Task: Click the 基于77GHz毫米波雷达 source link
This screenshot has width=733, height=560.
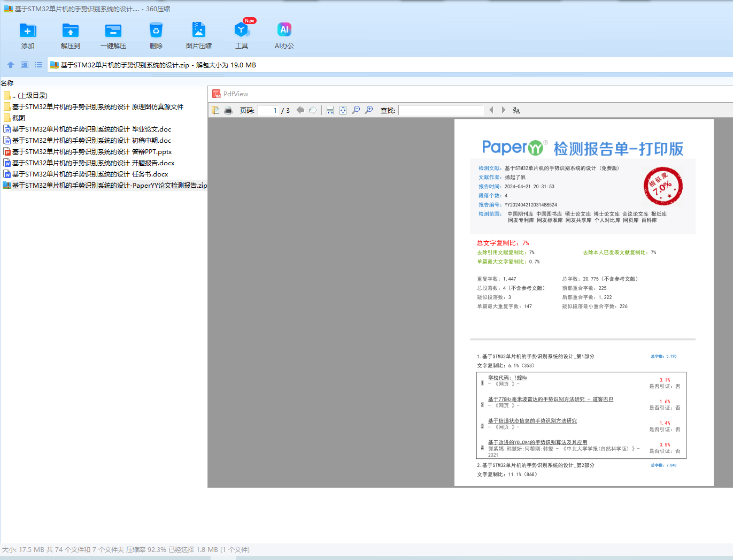Action: click(x=551, y=399)
